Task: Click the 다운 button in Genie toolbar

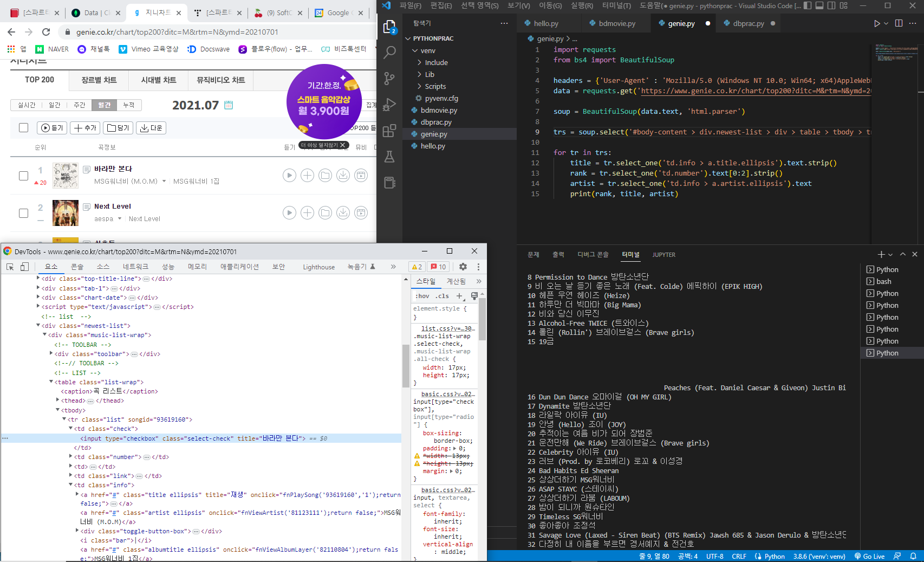Action: 151,128
